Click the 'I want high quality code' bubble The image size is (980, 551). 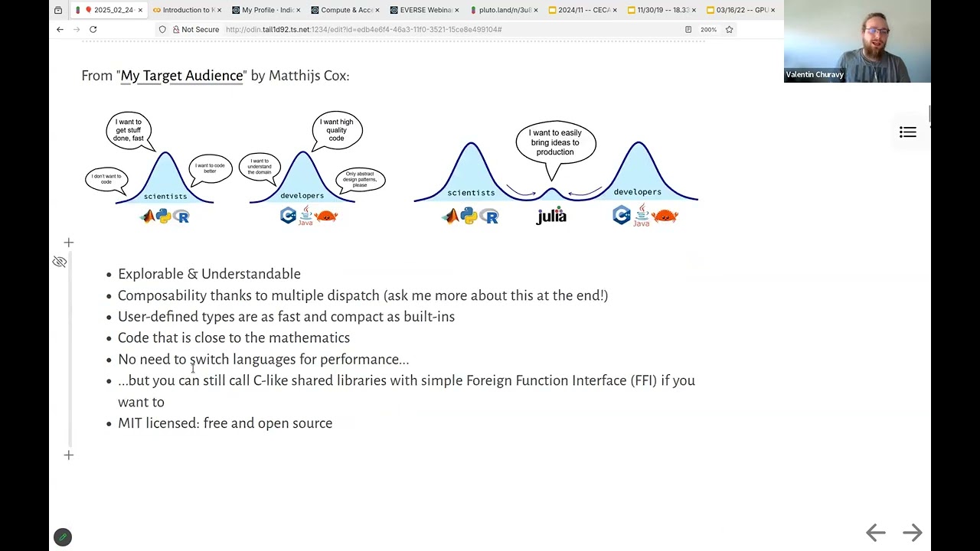tap(337, 130)
